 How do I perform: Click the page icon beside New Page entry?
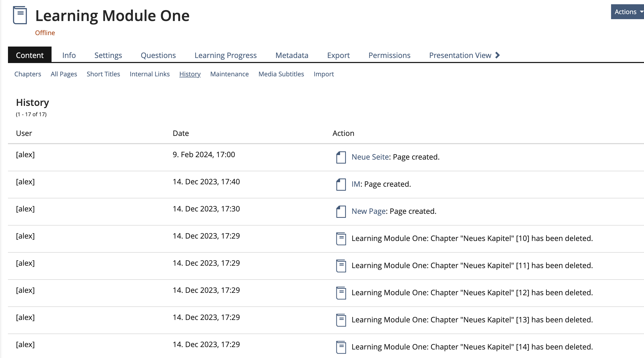pos(341,211)
